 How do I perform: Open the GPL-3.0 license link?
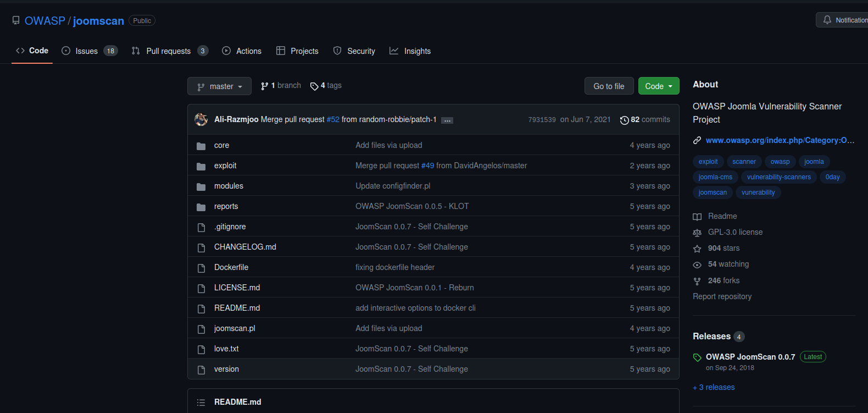coord(735,232)
